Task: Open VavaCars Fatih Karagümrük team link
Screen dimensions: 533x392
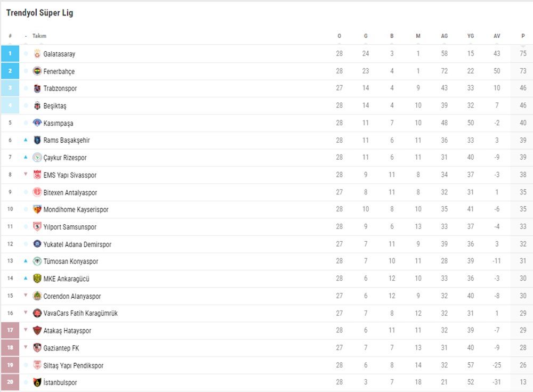Action: [x=80, y=313]
